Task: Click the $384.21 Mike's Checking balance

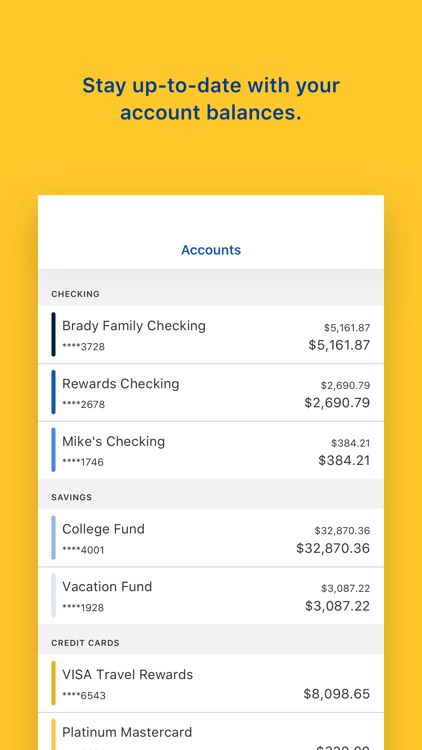Action: [x=344, y=460]
